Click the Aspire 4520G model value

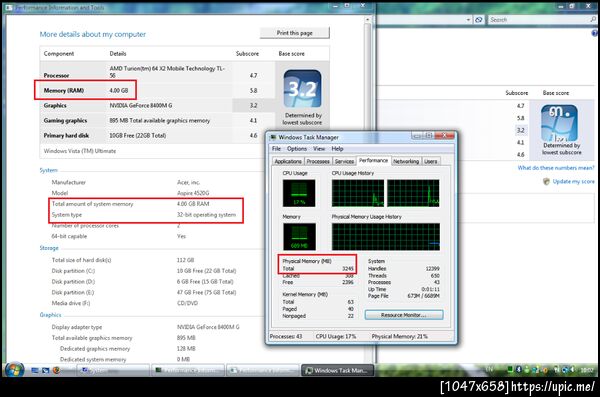coord(193,193)
